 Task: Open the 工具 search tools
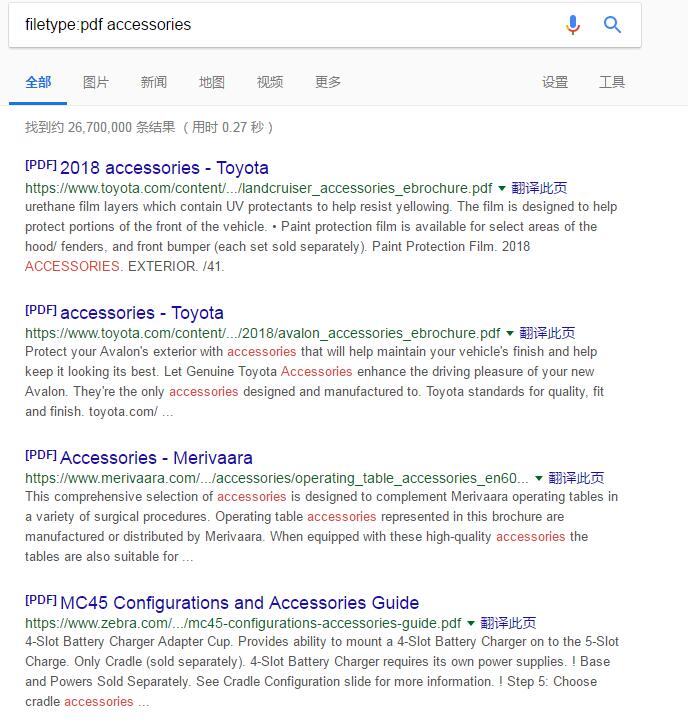[x=612, y=83]
